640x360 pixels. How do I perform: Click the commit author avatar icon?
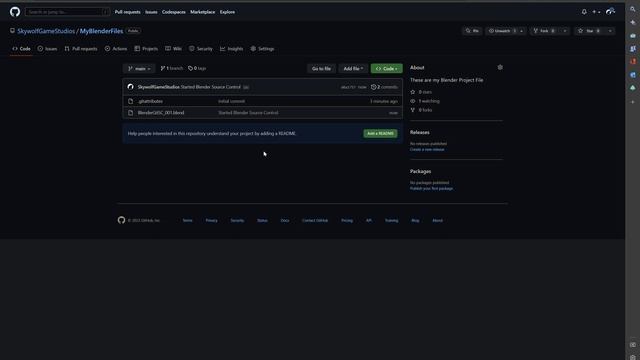(131, 87)
